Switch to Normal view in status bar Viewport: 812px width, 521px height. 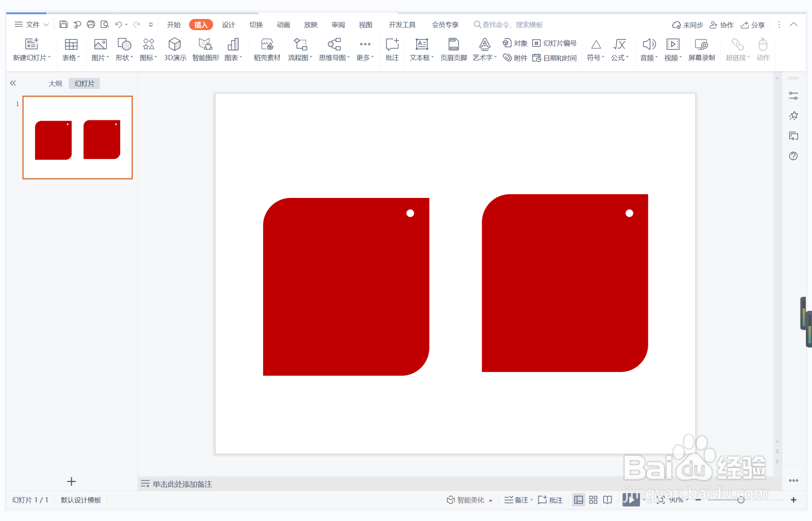(x=579, y=500)
